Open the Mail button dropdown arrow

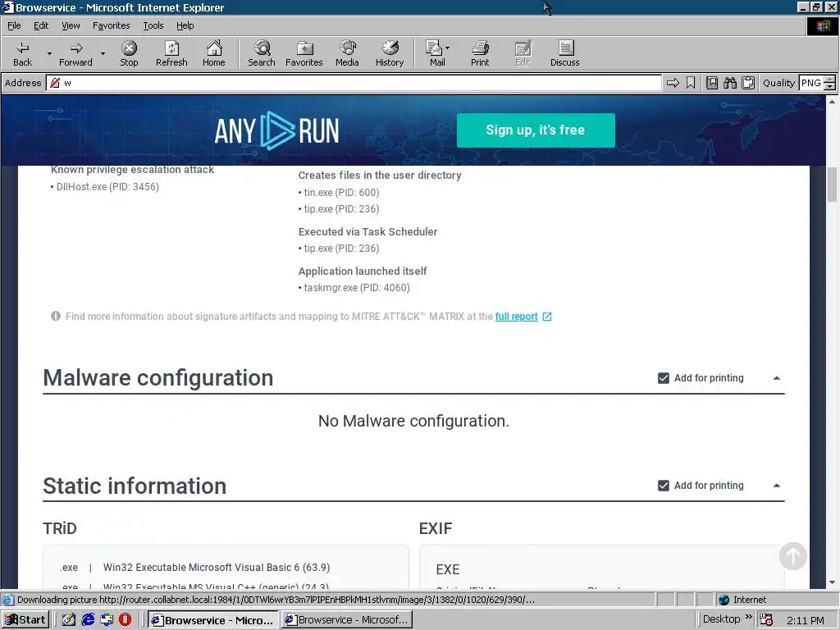point(447,48)
